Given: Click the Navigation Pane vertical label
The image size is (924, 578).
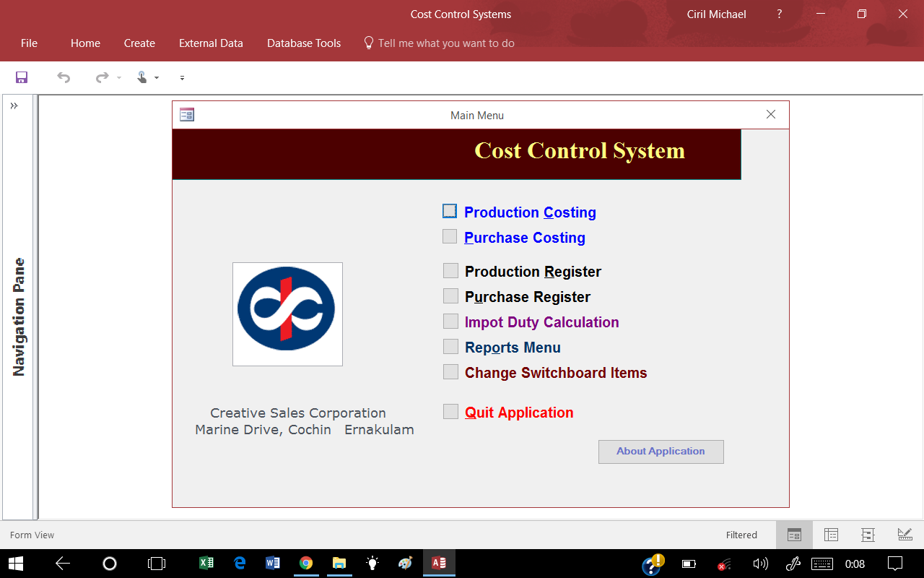Looking at the screenshot, I should point(19,317).
